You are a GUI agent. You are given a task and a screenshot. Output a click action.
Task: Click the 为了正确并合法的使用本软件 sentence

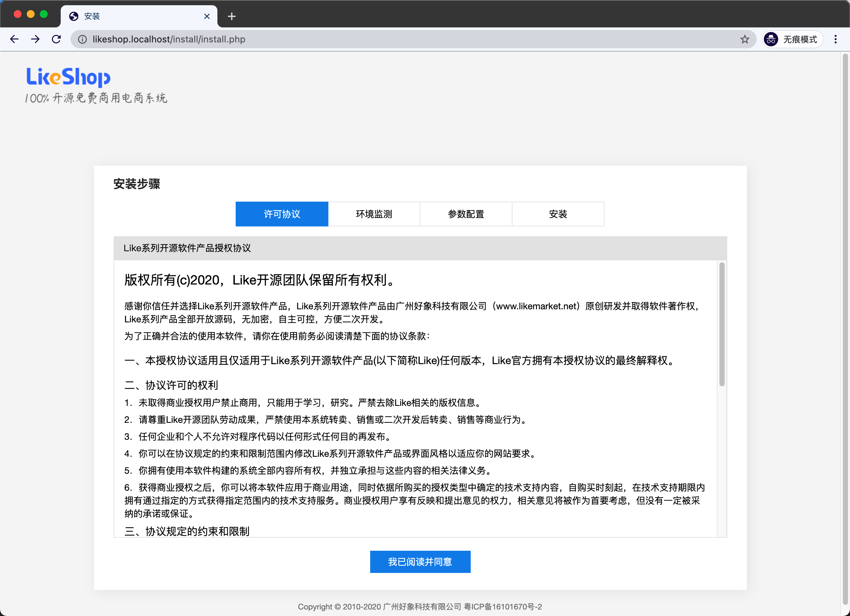pyautogui.click(x=277, y=336)
